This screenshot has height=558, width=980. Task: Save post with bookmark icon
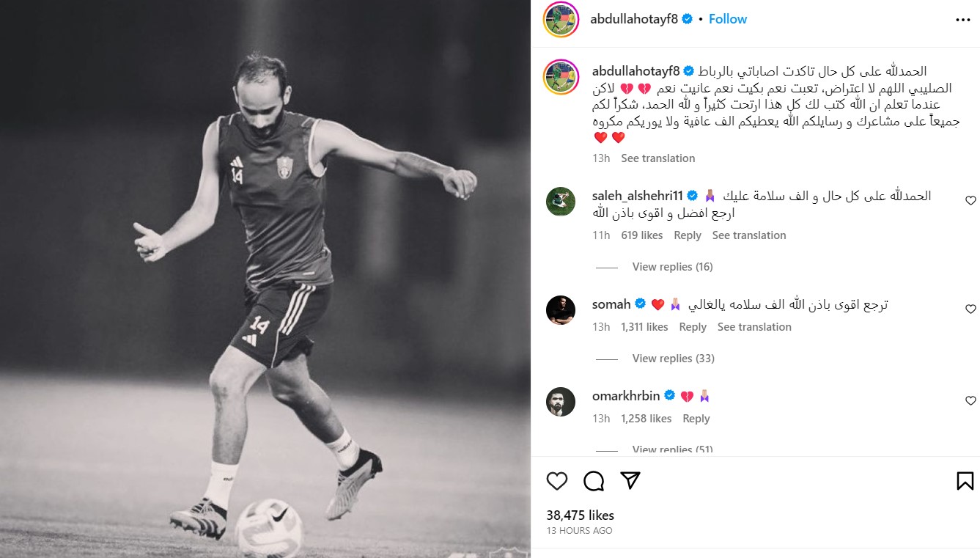click(x=965, y=481)
